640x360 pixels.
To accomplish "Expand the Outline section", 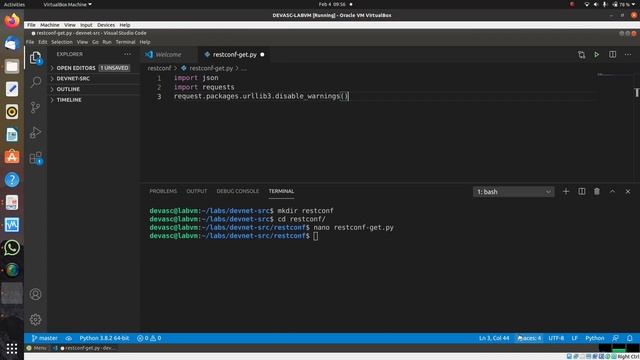I will pyautogui.click(x=68, y=89).
